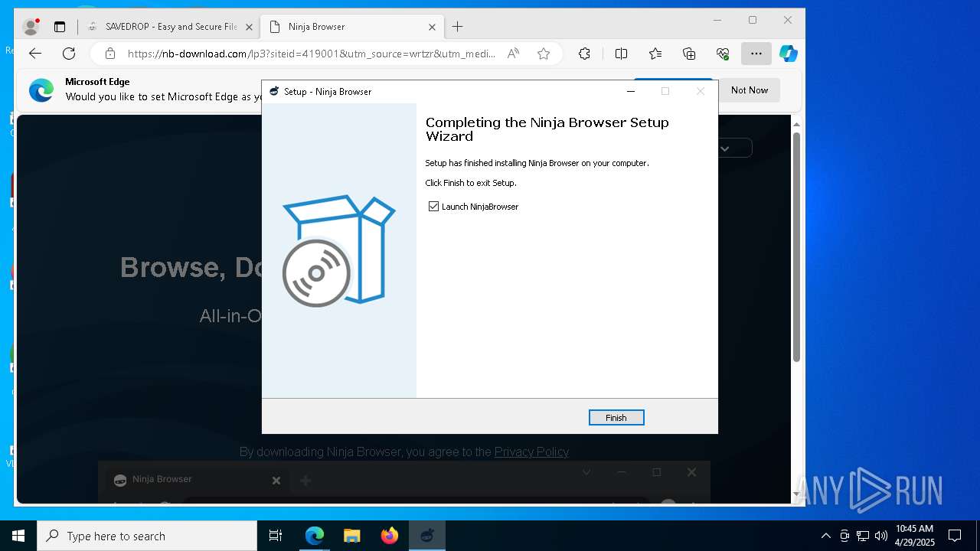Open the Privacy Policy link
The width and height of the screenshot is (980, 551).
click(x=531, y=452)
